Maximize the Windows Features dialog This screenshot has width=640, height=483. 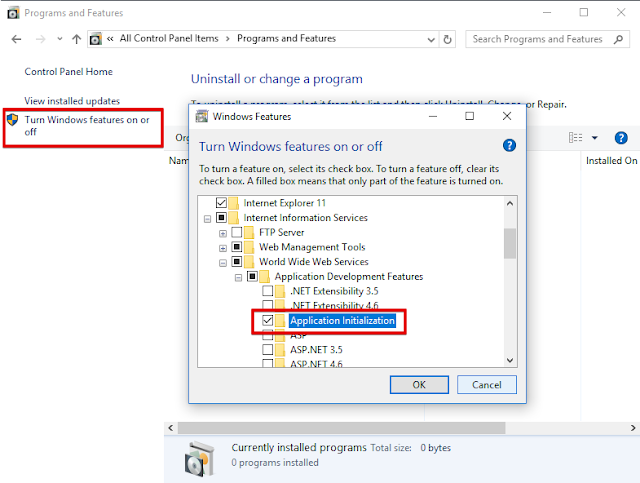pos(469,116)
